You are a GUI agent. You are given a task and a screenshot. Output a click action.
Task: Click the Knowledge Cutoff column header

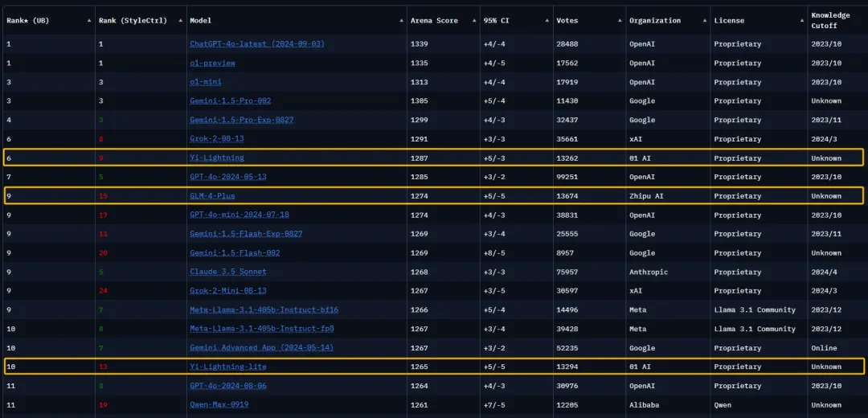tap(830, 20)
